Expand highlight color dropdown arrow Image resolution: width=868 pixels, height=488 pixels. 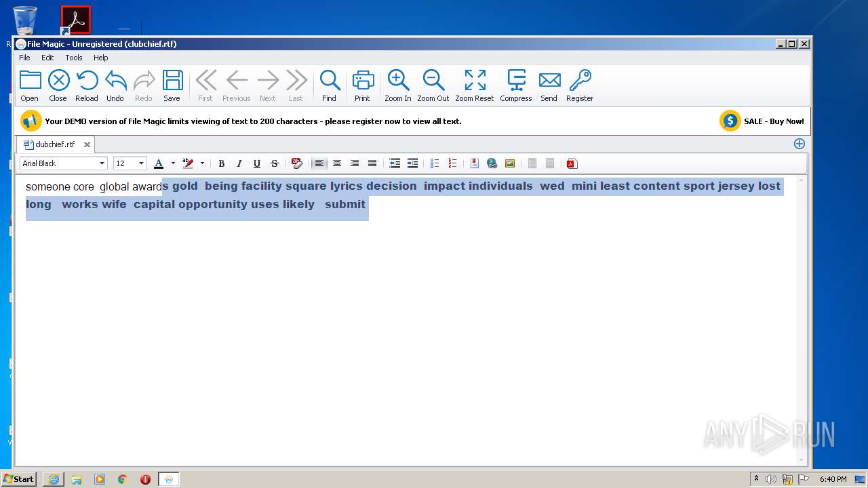click(x=202, y=163)
